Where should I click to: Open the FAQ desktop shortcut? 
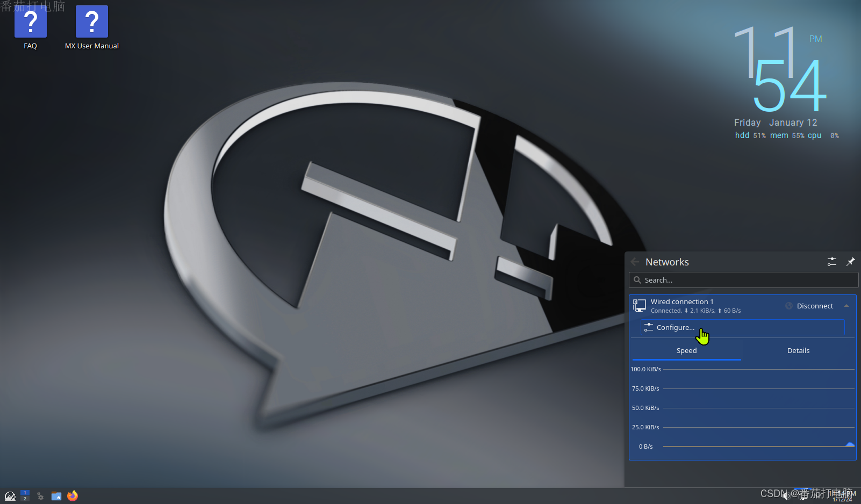click(31, 27)
